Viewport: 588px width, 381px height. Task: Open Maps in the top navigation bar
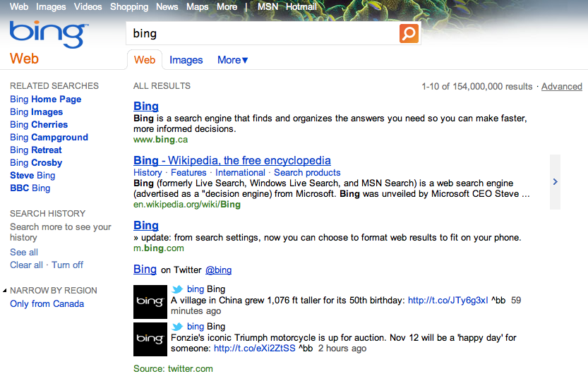coord(197,6)
